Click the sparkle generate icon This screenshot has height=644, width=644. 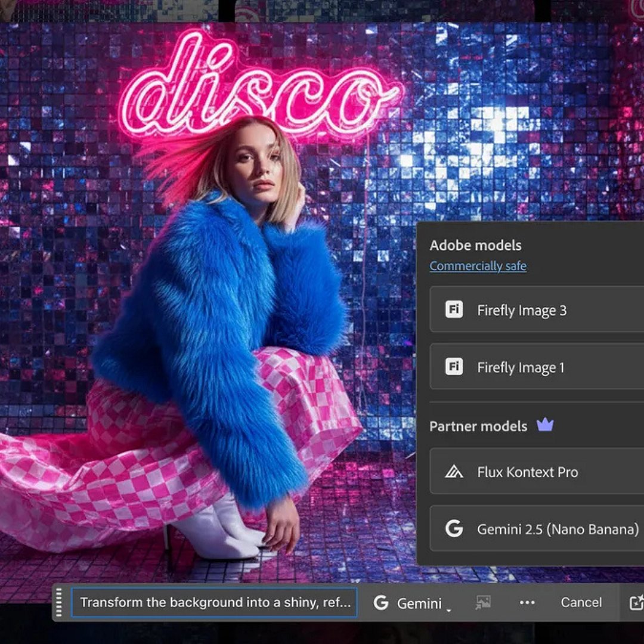[636, 602]
